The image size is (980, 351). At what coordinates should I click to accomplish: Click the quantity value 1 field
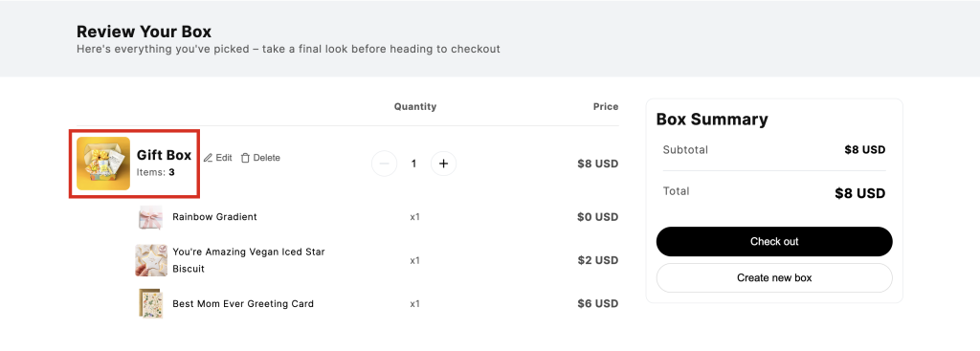(x=413, y=164)
